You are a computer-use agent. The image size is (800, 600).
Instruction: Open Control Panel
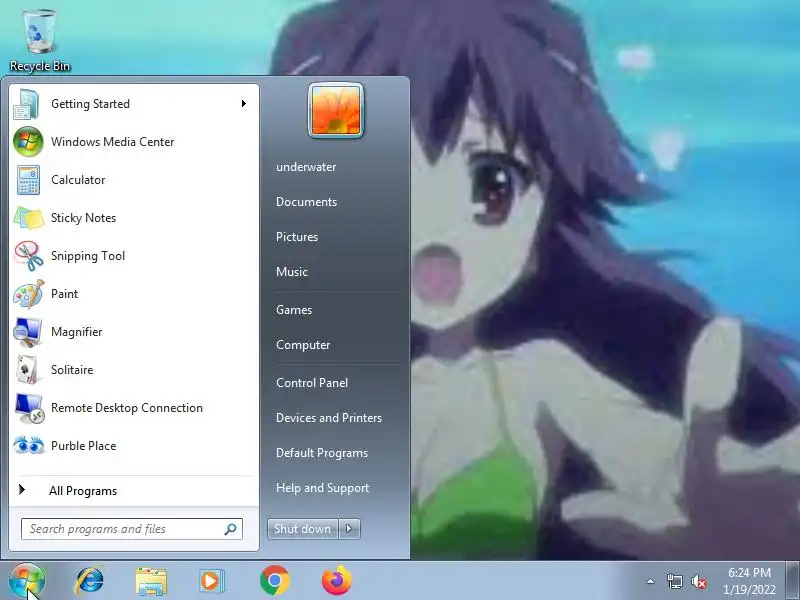312,383
